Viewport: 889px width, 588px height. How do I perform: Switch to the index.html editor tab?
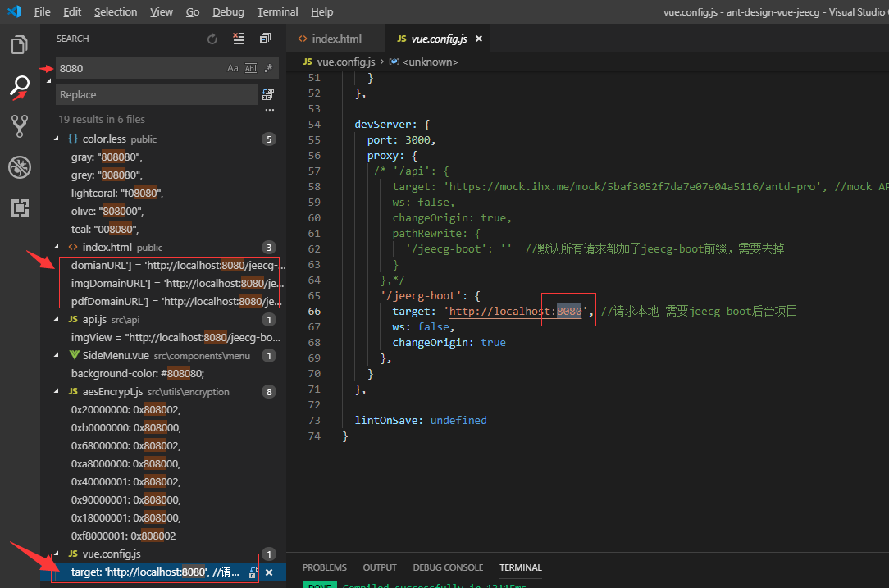pyautogui.click(x=336, y=39)
